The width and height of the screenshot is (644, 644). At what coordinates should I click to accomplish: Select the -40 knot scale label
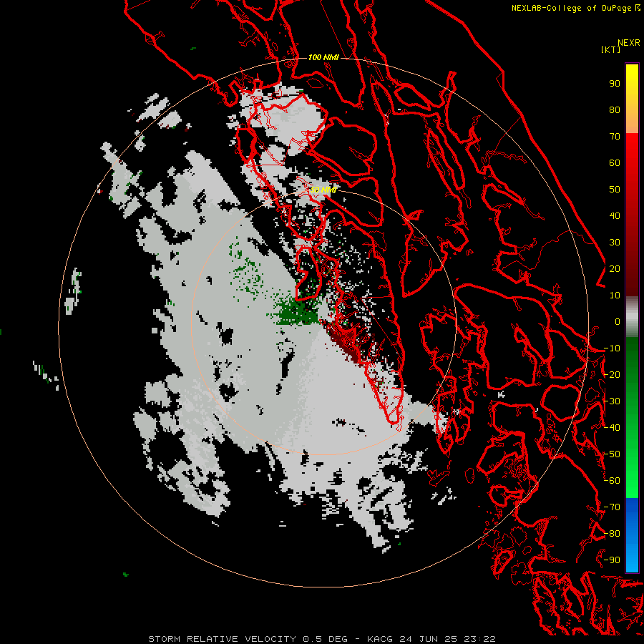(612, 428)
